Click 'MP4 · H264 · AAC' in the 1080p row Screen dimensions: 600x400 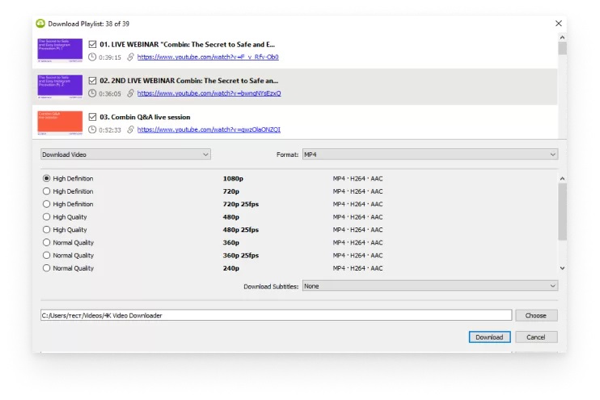click(x=358, y=178)
